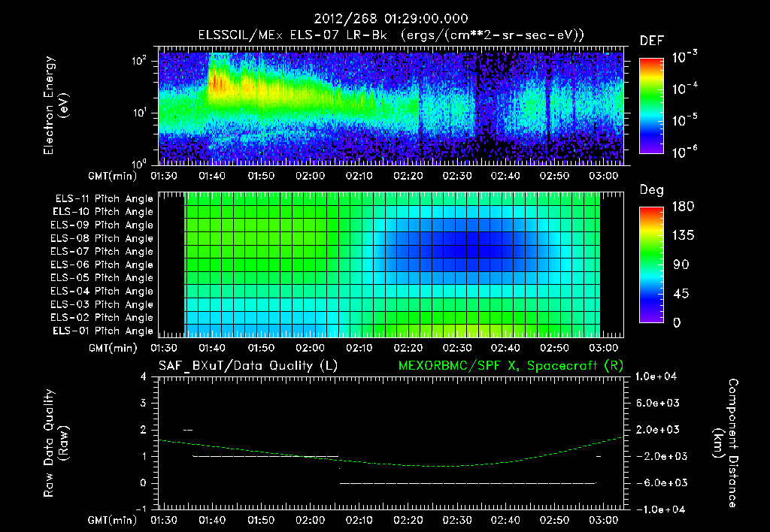770x532 pixels.
Task: Click the 03:00 tick on spectrogram time axis
Action: (604, 176)
